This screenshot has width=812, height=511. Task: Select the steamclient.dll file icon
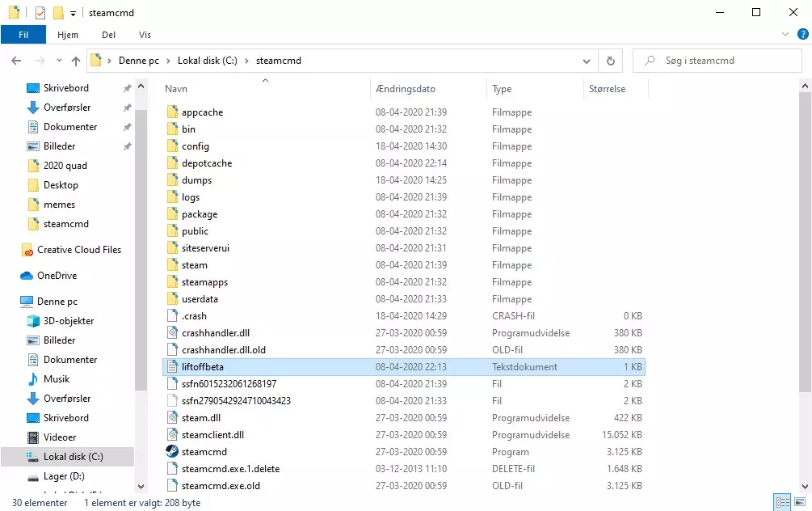(x=172, y=435)
